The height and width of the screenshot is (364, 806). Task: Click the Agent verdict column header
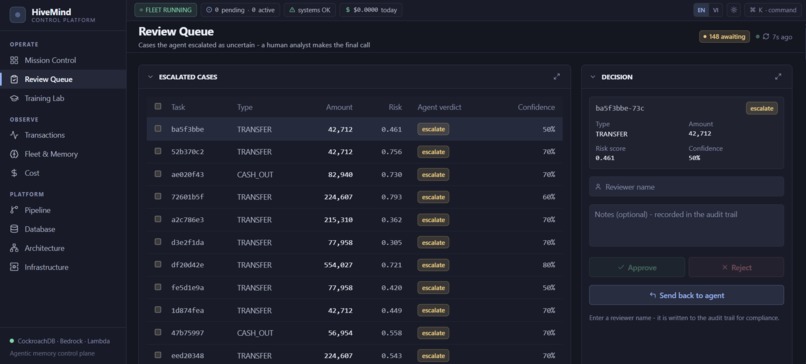[x=439, y=107]
